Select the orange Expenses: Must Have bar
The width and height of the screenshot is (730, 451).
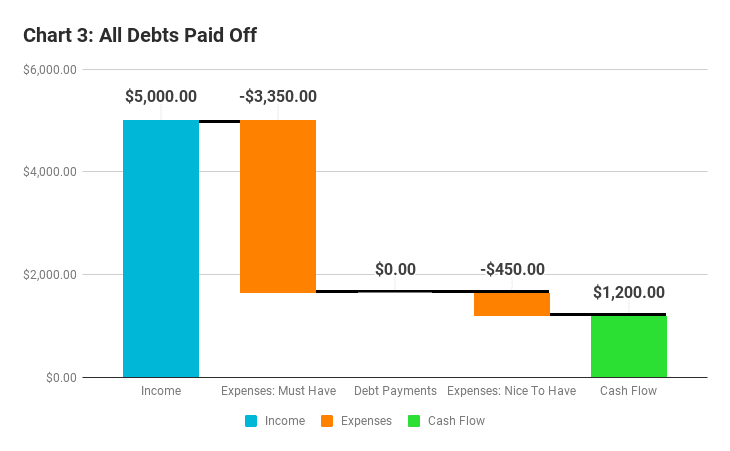[278, 206]
